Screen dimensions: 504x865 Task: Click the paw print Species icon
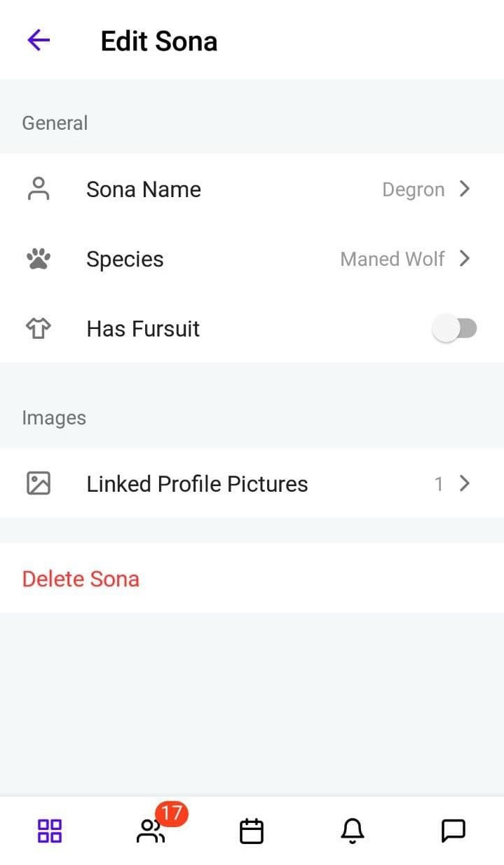pos(39,260)
